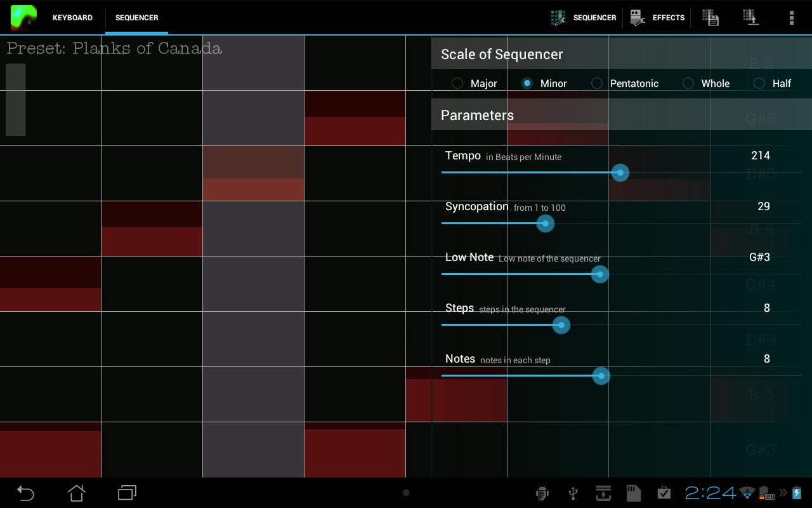Go back with Android back arrow
Image resolution: width=812 pixels, height=508 pixels.
click(x=25, y=493)
